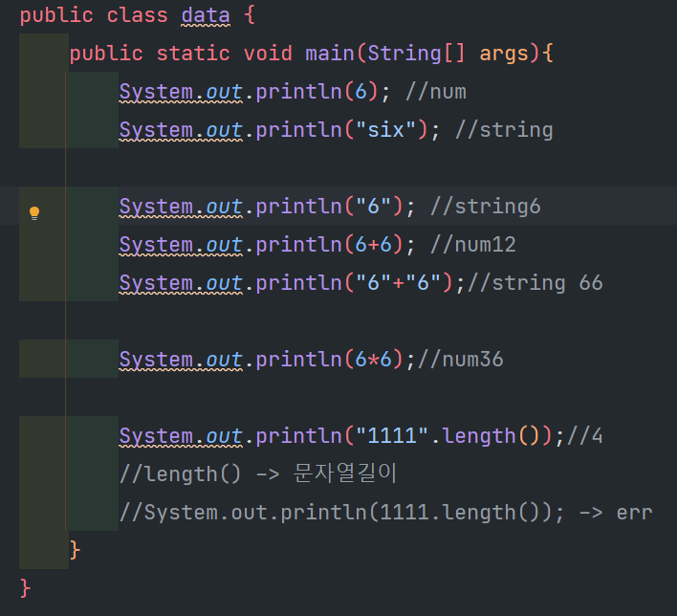Click 'class' keyword on first line
The width and height of the screenshot is (677, 616).
point(138,16)
